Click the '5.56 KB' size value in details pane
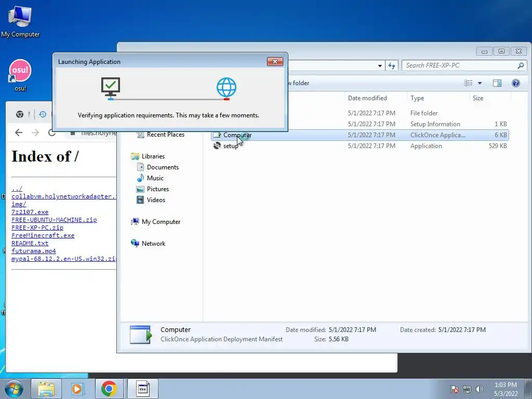532x399 pixels. [338, 339]
